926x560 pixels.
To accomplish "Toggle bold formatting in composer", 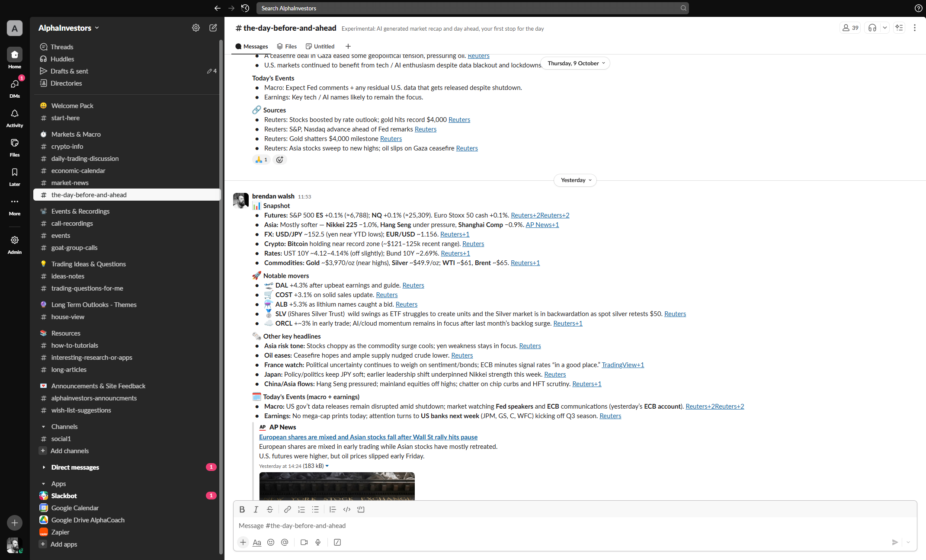I will tap(242, 509).
